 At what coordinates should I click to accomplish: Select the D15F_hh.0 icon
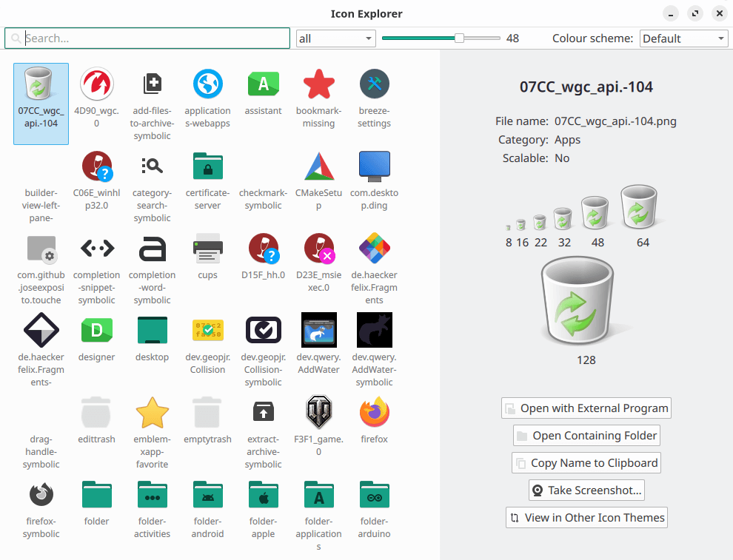263,249
